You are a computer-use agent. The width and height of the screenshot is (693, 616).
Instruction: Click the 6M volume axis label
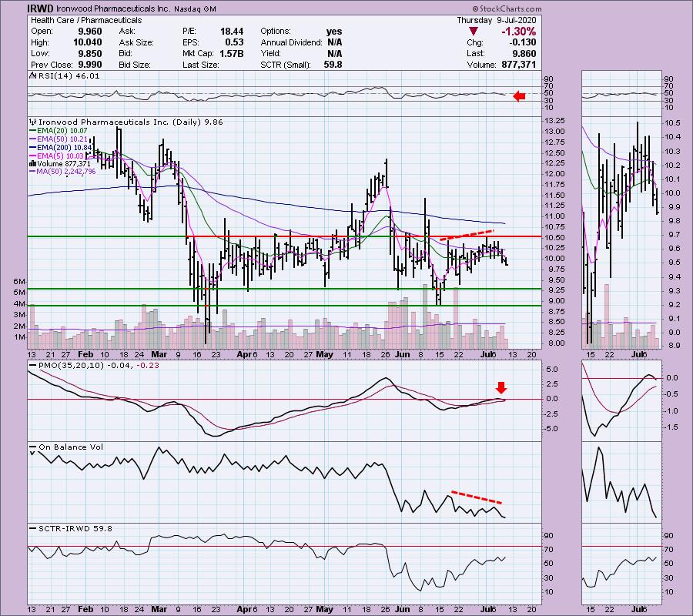coord(19,282)
